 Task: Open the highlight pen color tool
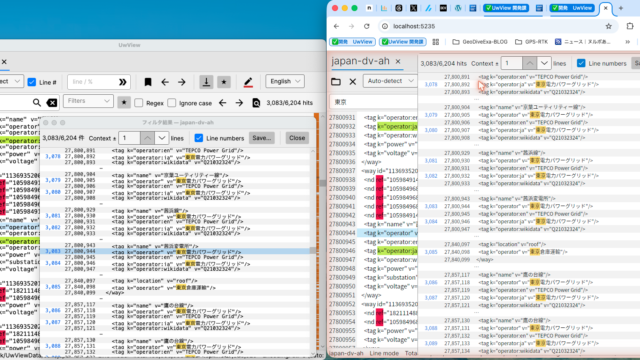click(248, 82)
